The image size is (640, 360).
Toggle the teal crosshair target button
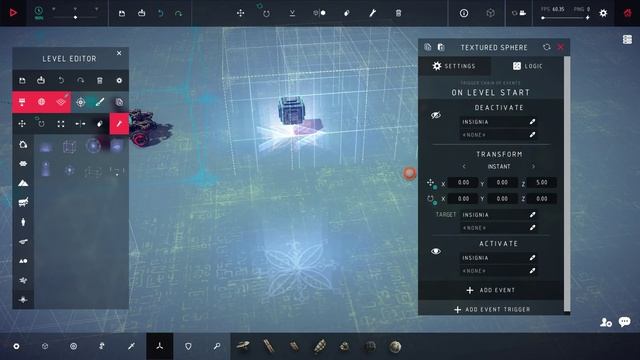click(x=80, y=102)
